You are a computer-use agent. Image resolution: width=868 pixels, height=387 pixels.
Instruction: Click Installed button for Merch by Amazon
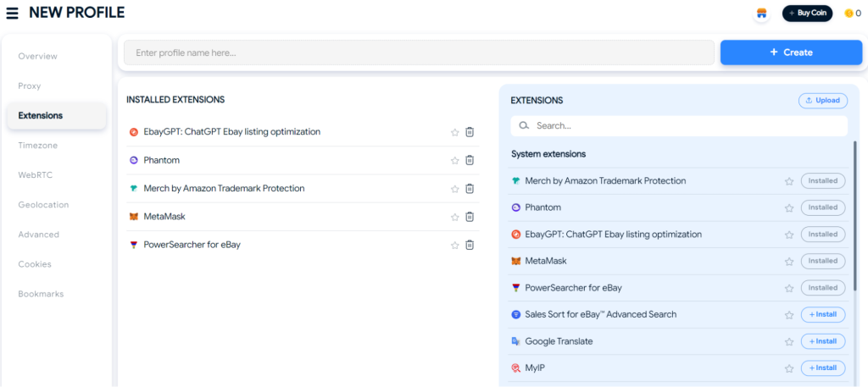coord(823,180)
